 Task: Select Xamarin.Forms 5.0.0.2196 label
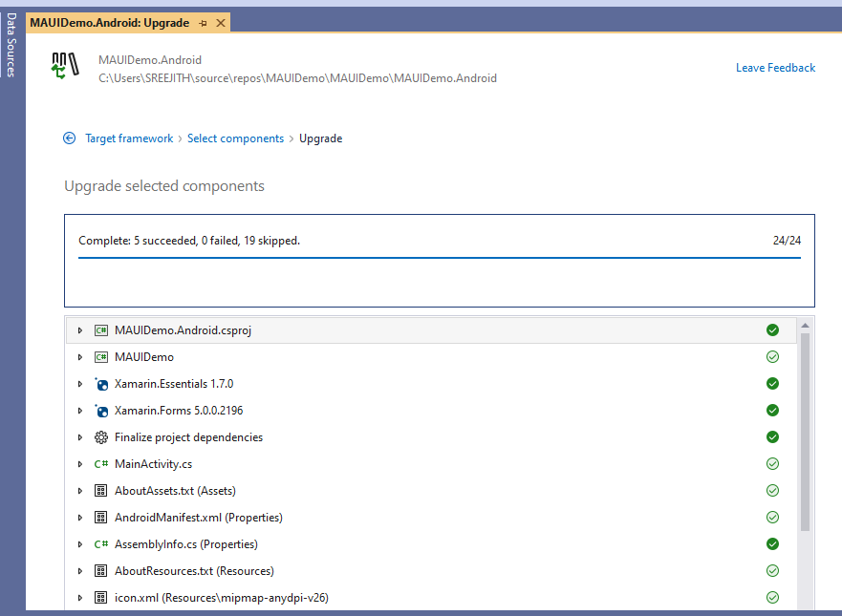click(x=179, y=411)
